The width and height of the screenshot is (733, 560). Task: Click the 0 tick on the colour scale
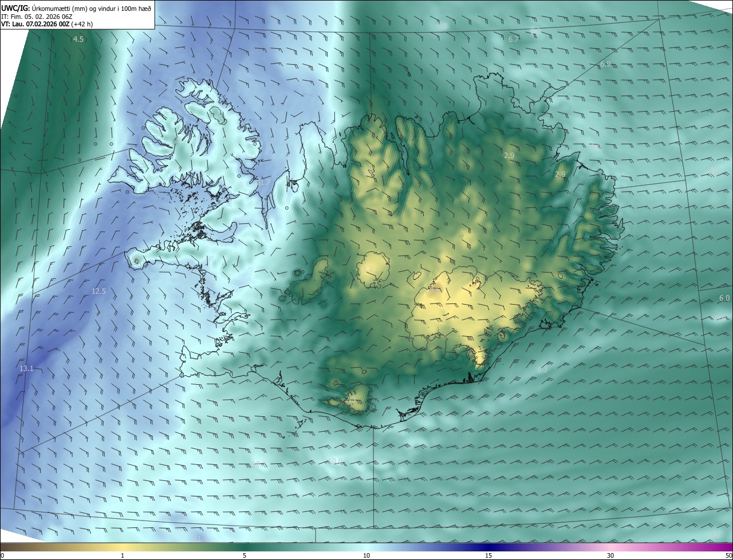click(x=2, y=555)
